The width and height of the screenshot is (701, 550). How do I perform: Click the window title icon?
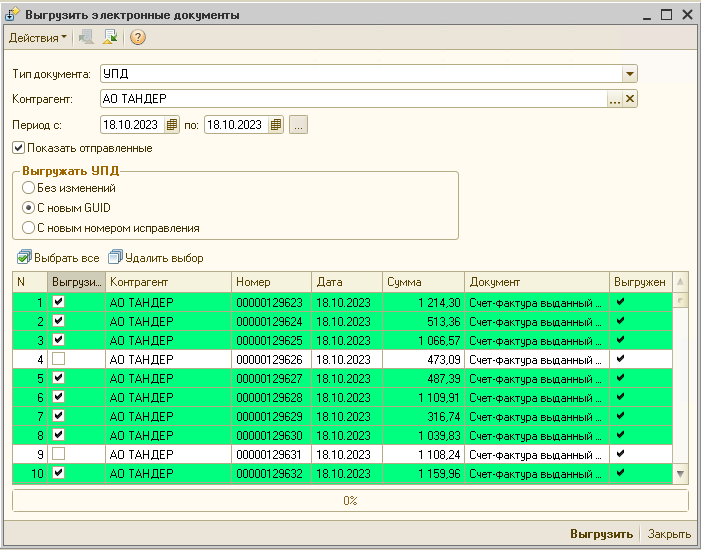pyautogui.click(x=12, y=15)
